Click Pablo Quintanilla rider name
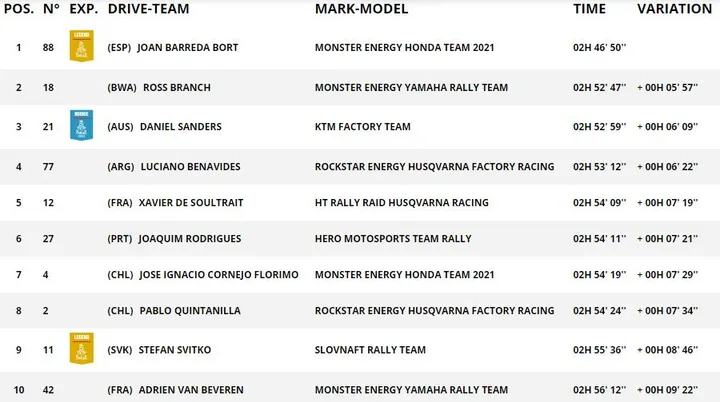The width and height of the screenshot is (720, 402). click(x=190, y=311)
